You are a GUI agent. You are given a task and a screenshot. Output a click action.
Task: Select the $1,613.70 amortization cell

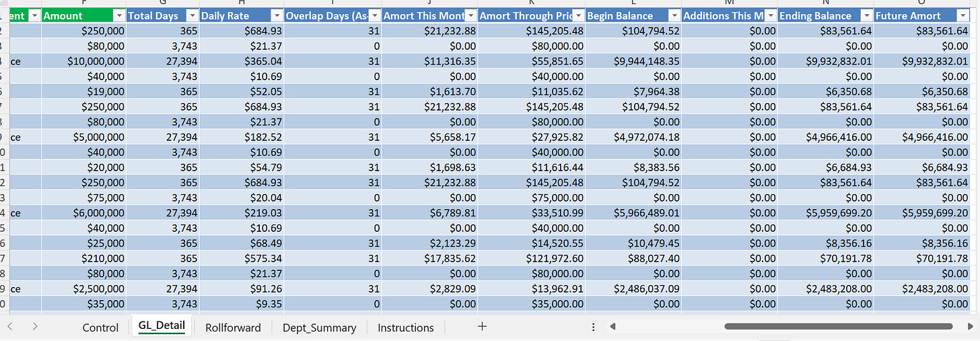429,91
